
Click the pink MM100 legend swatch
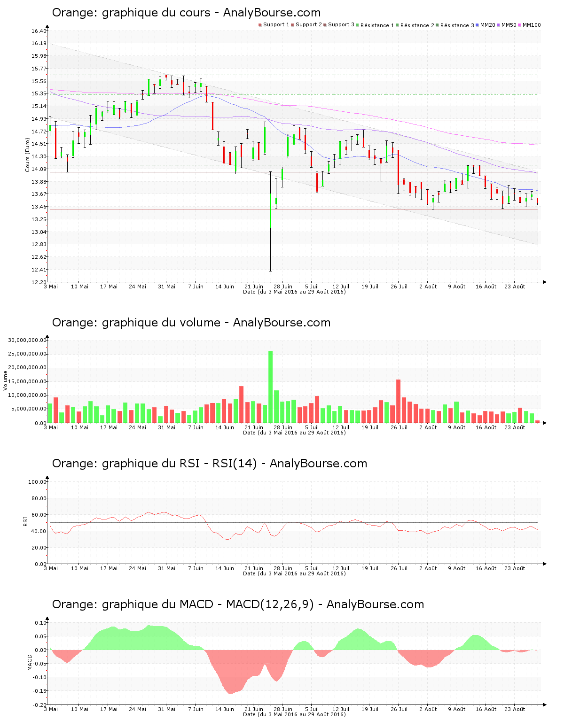point(520,25)
